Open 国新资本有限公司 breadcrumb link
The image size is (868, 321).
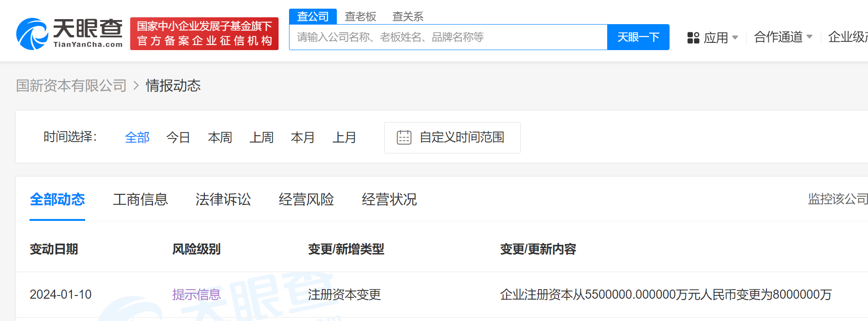(x=71, y=85)
